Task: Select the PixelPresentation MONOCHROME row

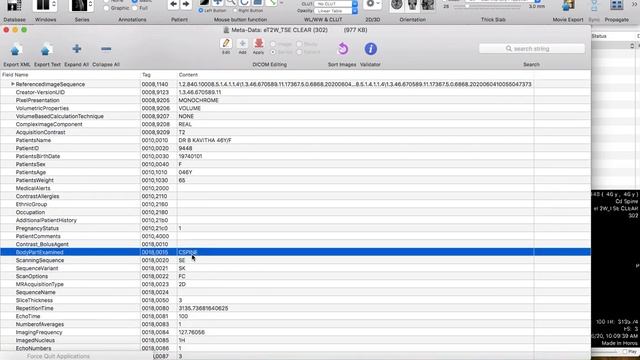Action: (296, 100)
